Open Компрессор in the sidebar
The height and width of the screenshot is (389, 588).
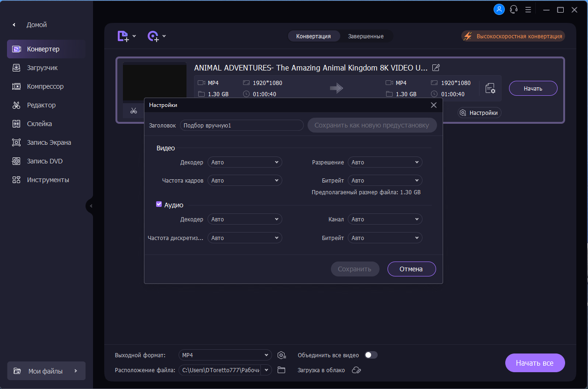point(45,86)
